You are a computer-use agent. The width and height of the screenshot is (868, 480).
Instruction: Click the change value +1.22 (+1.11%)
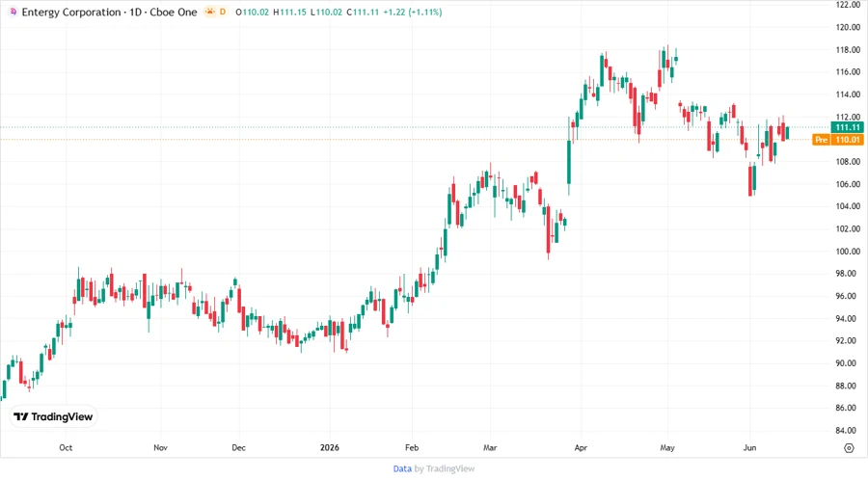(x=413, y=13)
